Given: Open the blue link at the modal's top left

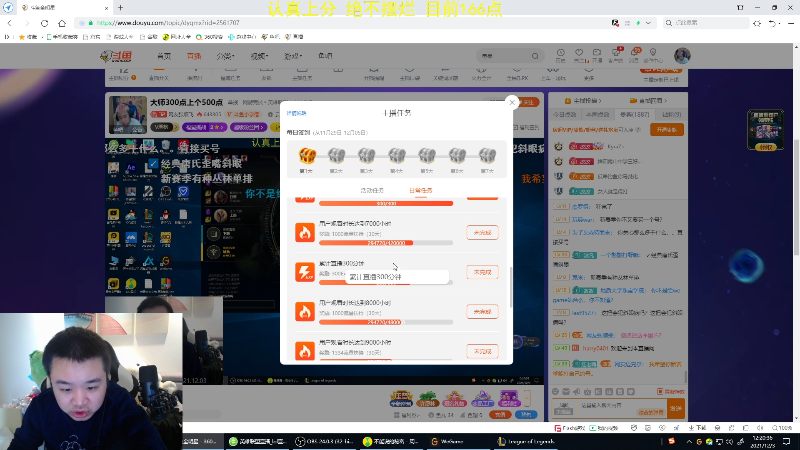Looking at the screenshot, I should click(296, 113).
